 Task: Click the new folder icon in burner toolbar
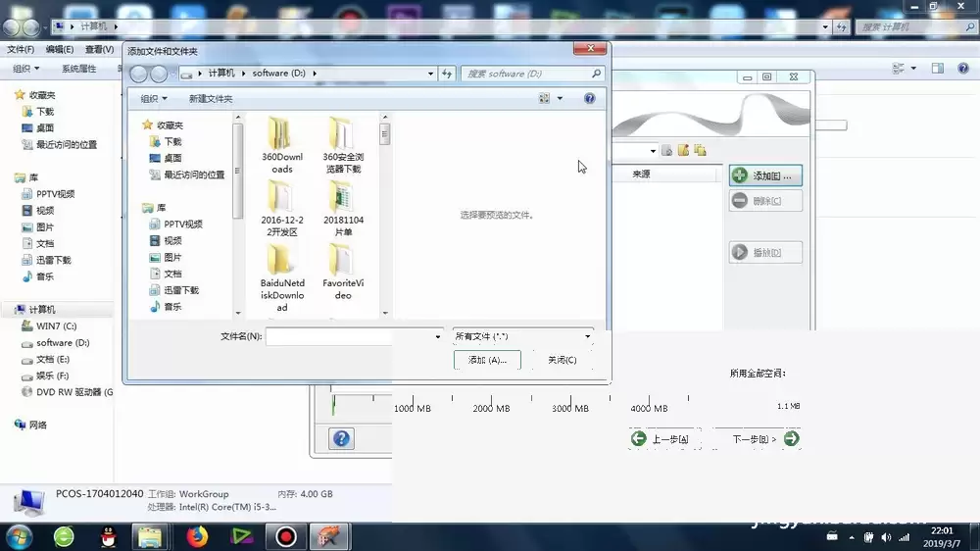pyautogui.click(x=683, y=150)
